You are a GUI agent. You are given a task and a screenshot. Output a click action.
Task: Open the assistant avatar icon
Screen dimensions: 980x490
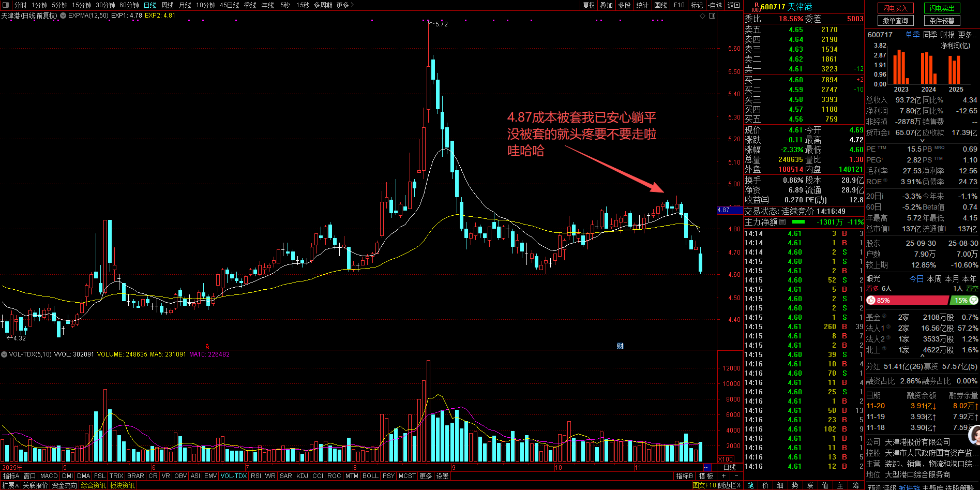(974, 435)
